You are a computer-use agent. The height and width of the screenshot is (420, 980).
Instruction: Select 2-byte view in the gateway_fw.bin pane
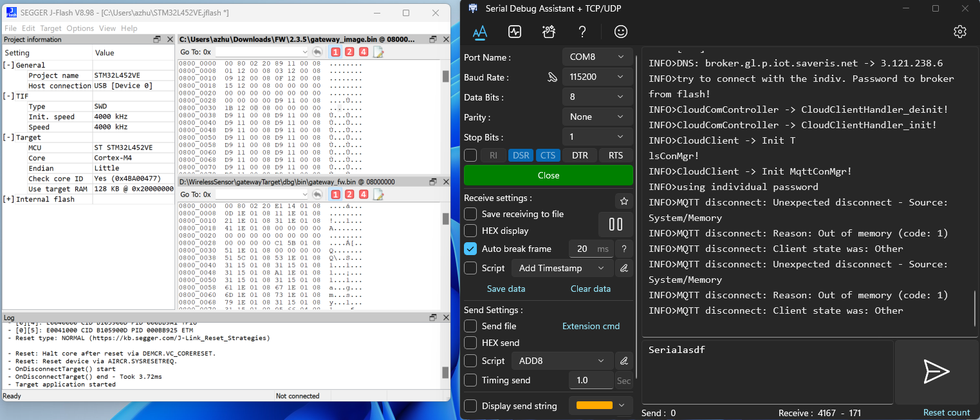pos(349,195)
